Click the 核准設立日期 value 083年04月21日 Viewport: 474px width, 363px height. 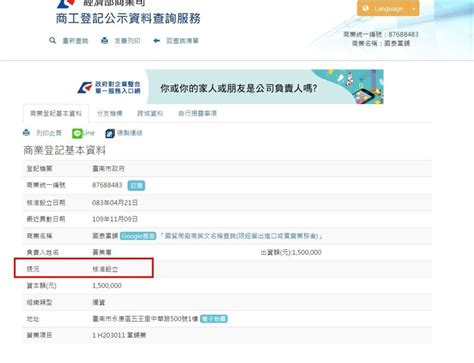(x=115, y=202)
